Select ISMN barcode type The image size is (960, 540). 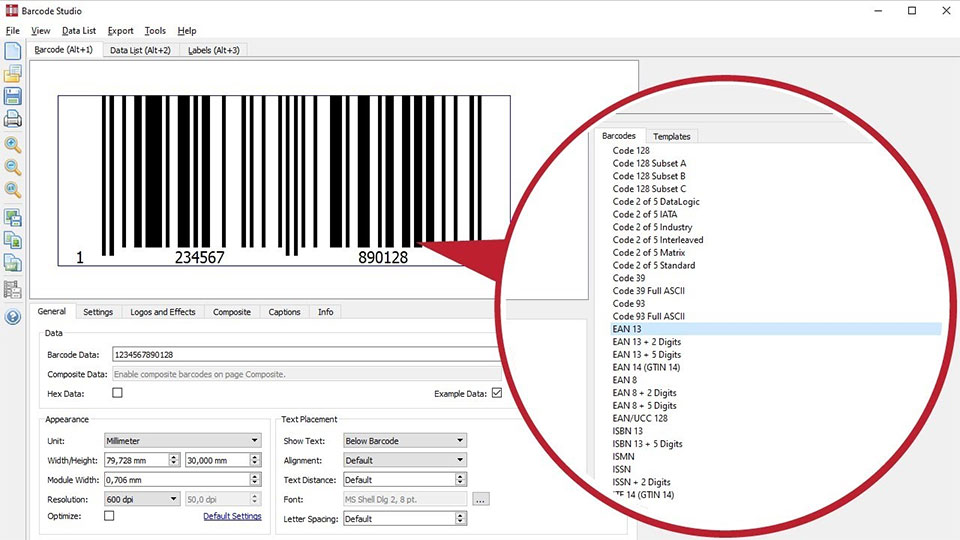(623, 456)
